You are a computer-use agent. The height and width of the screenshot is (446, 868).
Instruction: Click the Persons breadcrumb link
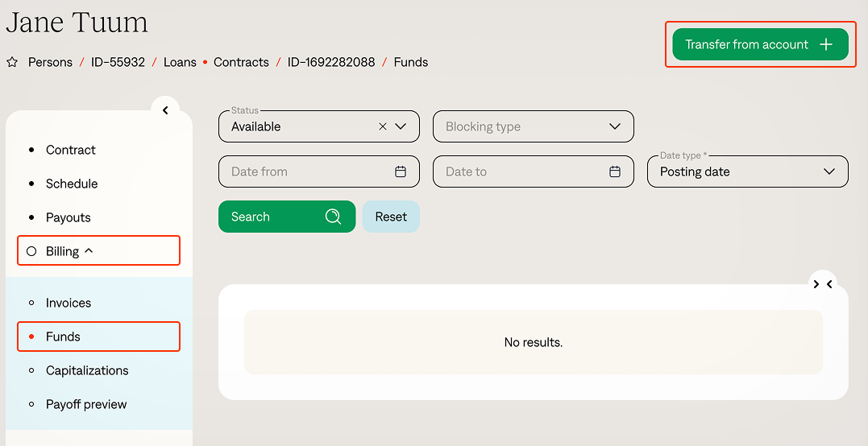click(50, 62)
